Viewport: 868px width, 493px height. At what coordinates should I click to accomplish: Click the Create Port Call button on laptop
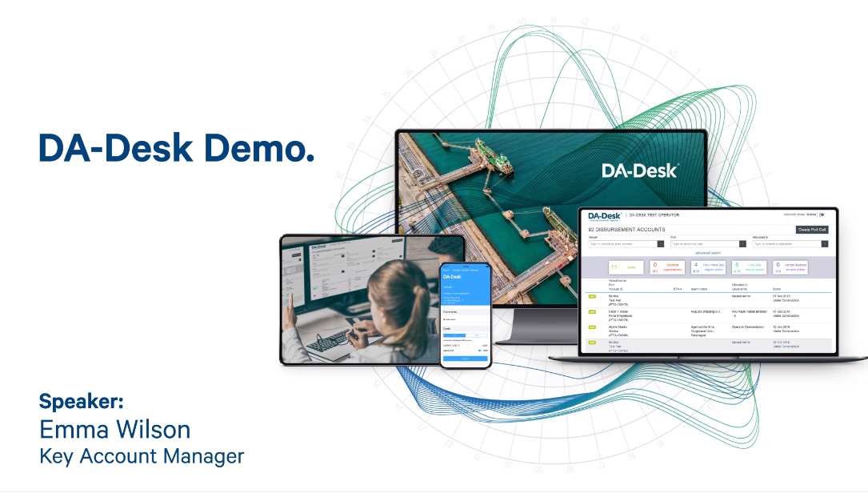pos(811,230)
